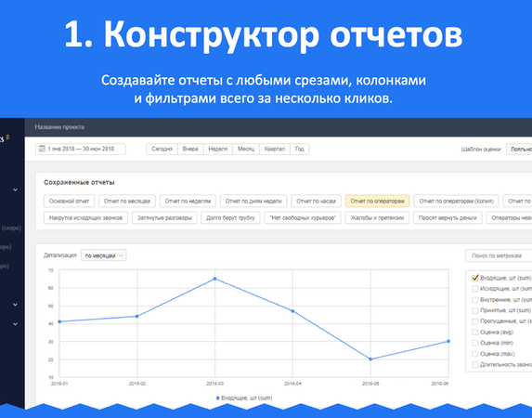
Task: Expand the top sidebar chevron
Action: [x=15, y=189]
